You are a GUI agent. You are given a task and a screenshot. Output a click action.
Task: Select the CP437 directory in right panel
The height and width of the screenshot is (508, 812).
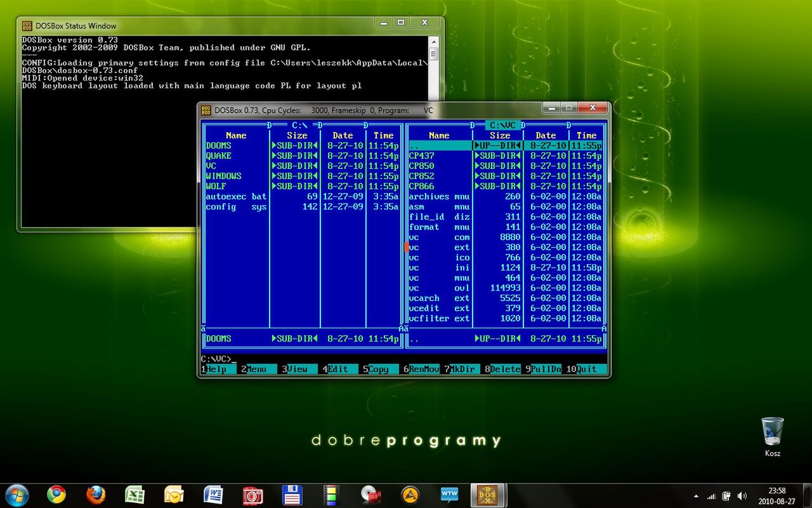[505, 156]
